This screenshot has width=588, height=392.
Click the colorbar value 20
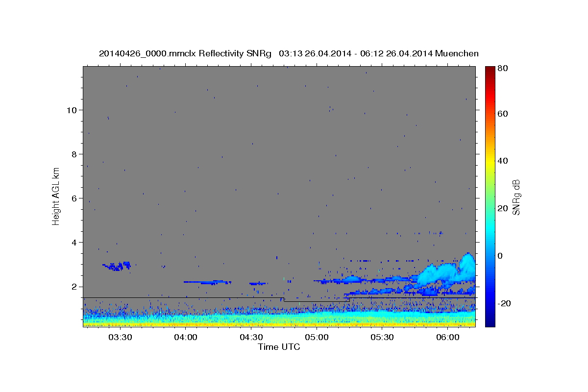click(x=503, y=208)
